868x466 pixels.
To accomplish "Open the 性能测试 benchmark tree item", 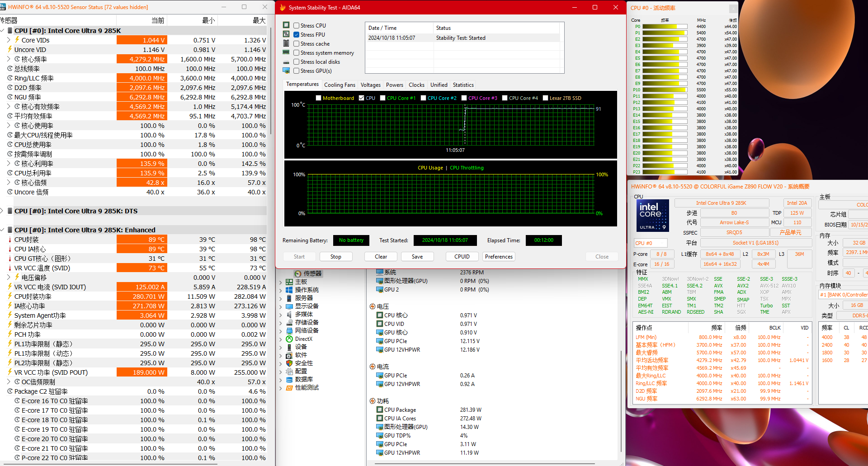I will click(x=307, y=388).
